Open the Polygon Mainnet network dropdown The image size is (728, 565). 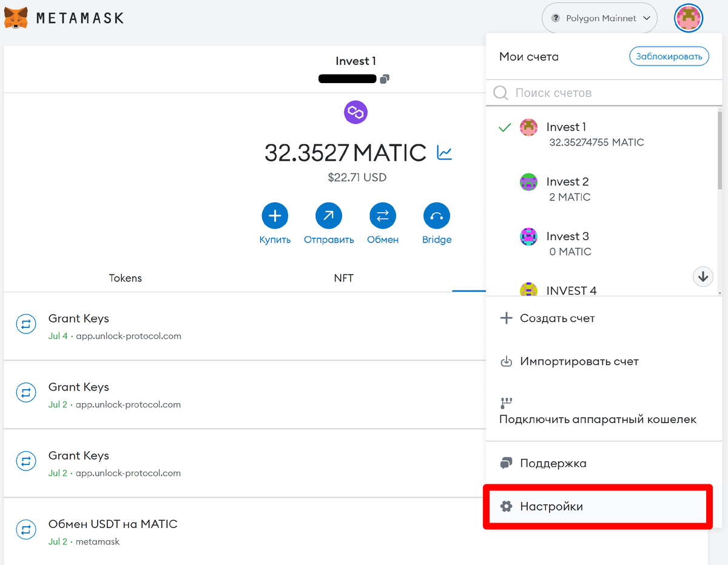(599, 19)
